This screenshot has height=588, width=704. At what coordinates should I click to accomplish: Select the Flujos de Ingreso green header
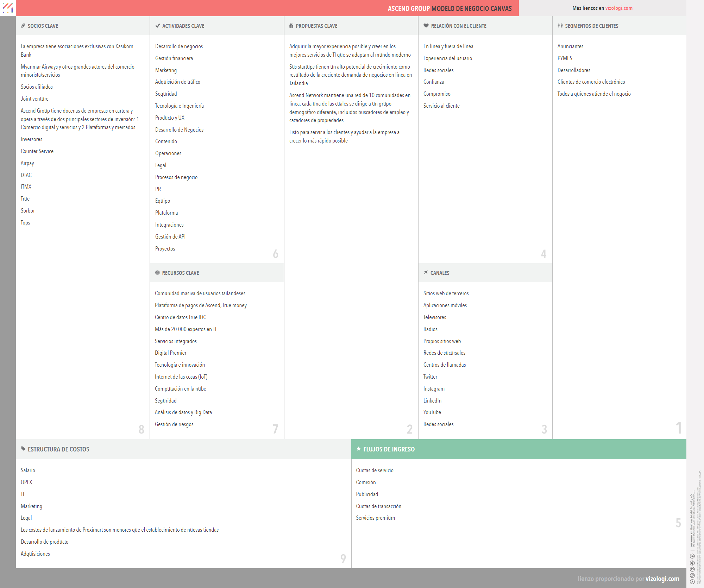[518, 449]
